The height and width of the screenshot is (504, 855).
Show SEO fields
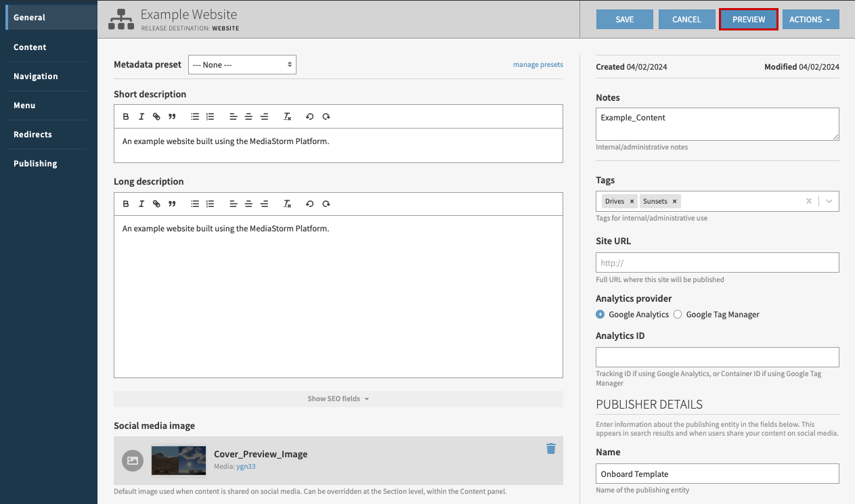click(338, 398)
